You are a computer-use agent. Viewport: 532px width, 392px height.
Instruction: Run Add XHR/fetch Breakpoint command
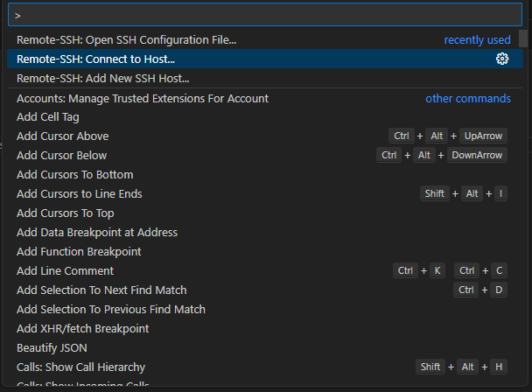tap(265, 328)
